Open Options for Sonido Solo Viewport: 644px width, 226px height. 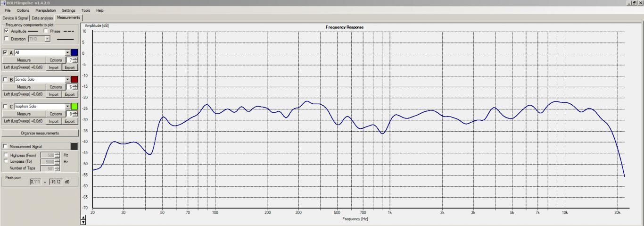pyautogui.click(x=56, y=87)
